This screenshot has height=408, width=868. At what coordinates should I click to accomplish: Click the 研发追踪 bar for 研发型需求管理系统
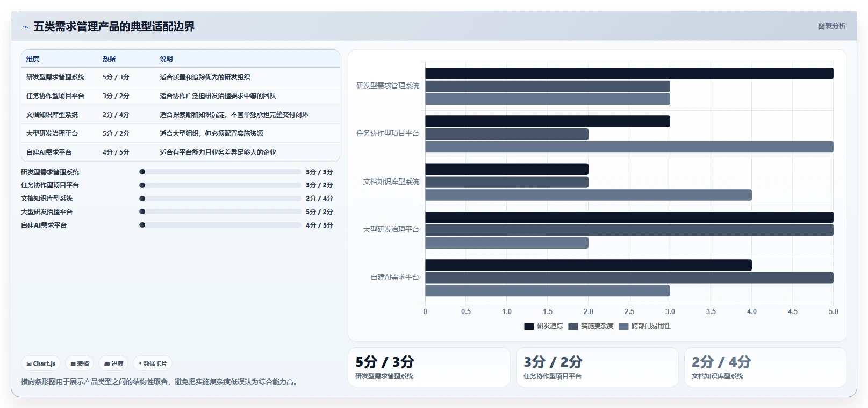tap(629, 74)
